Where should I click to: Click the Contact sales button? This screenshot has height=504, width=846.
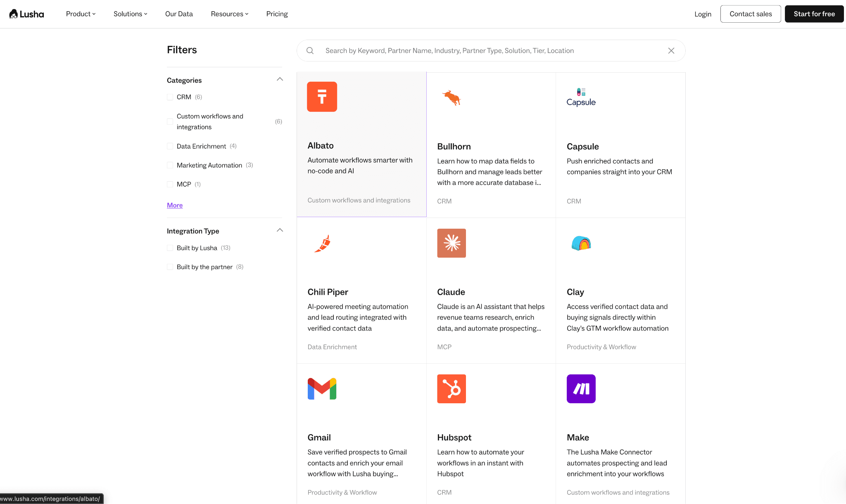(x=751, y=14)
